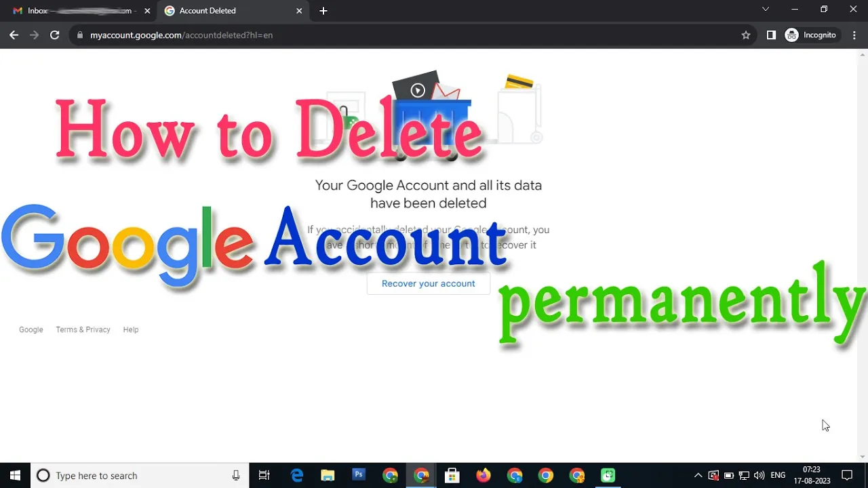This screenshot has height=488, width=868.
Task: Expand the hidden system tray icons
Action: click(698, 476)
